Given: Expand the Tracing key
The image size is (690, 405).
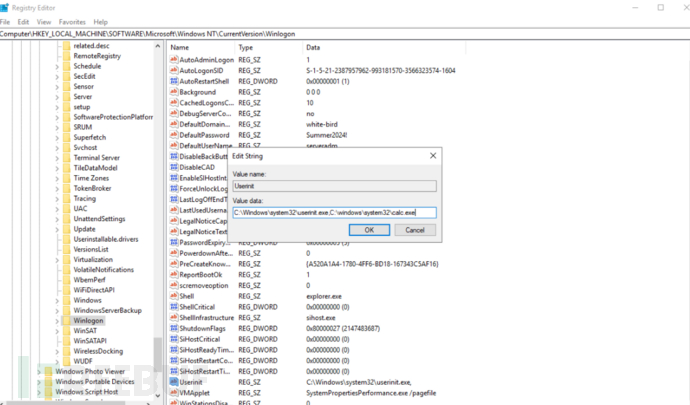Looking at the screenshot, I should [x=57, y=199].
